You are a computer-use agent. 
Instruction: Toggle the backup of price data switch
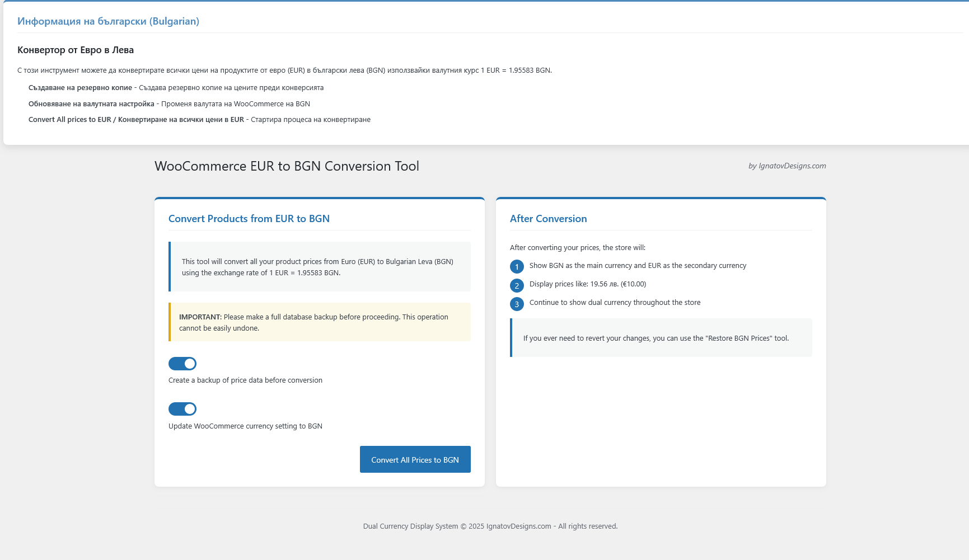coord(182,364)
